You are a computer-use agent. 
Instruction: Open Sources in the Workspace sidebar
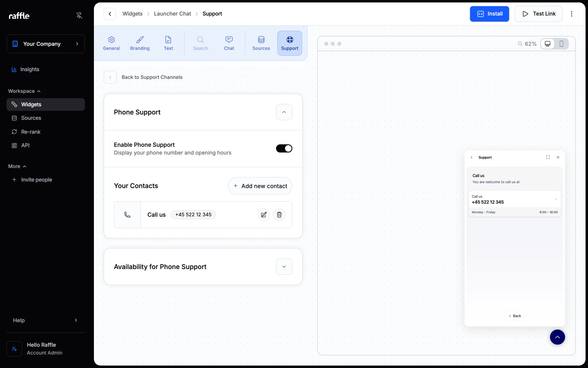click(x=46, y=118)
